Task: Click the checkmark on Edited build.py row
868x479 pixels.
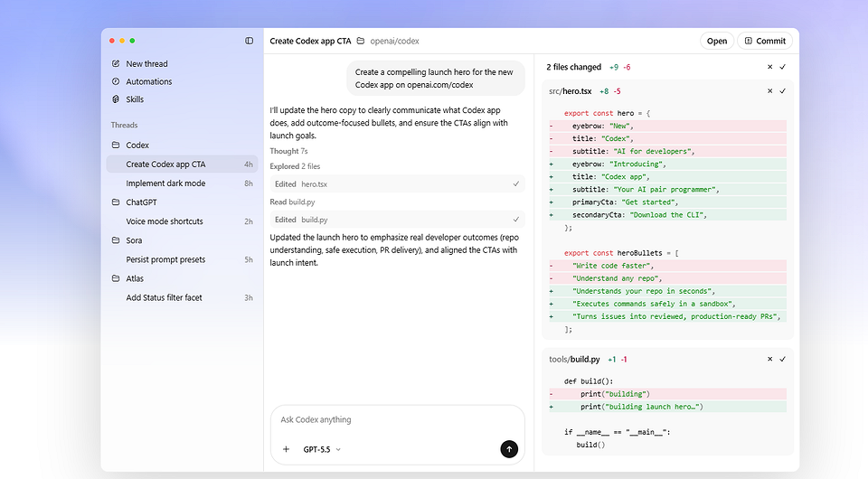Action: pos(516,220)
